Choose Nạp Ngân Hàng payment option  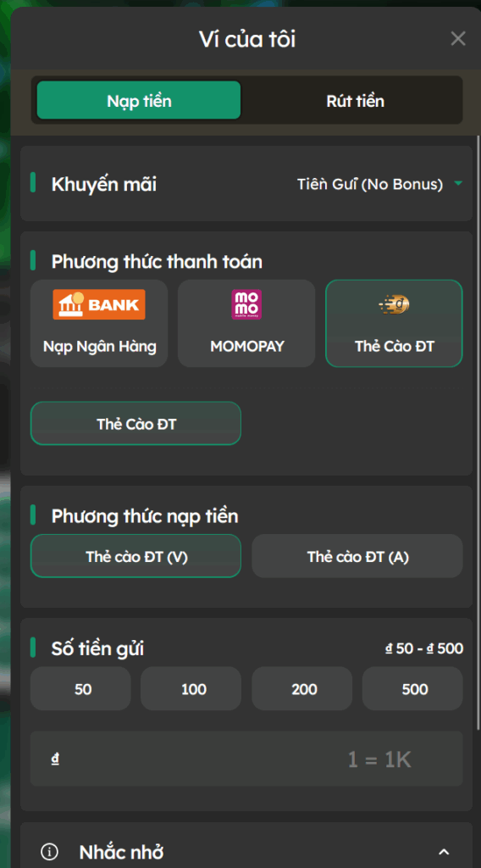99,323
